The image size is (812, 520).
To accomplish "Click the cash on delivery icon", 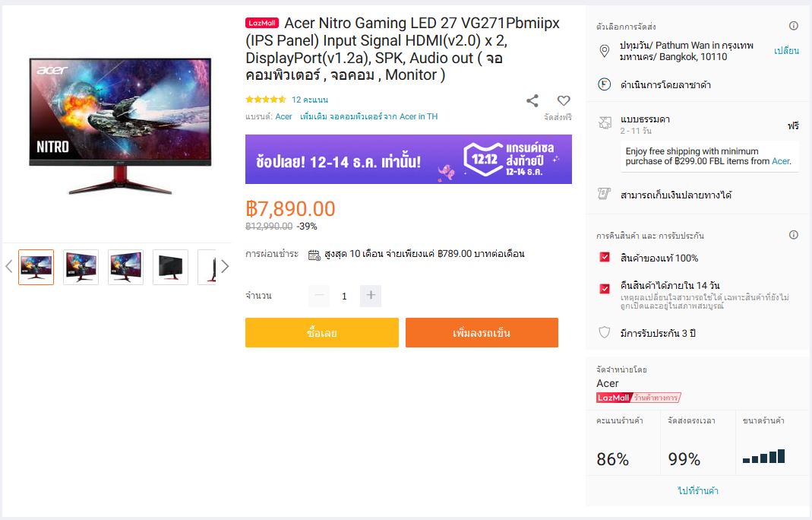I will pos(604,194).
